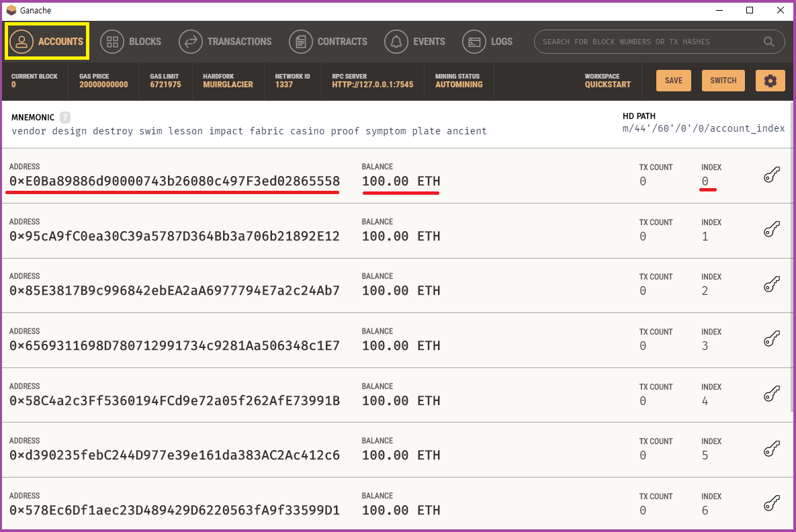Screen dimensions: 796x532
Task: Switch to the Blocks tab
Action: (x=130, y=42)
